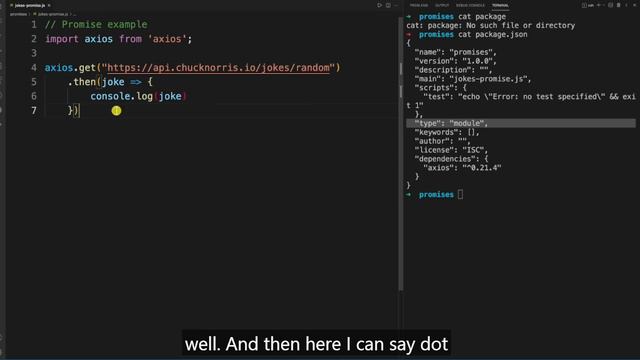Click the 'cat package.json' command text
The width and height of the screenshot is (640, 360).
pos(493,35)
